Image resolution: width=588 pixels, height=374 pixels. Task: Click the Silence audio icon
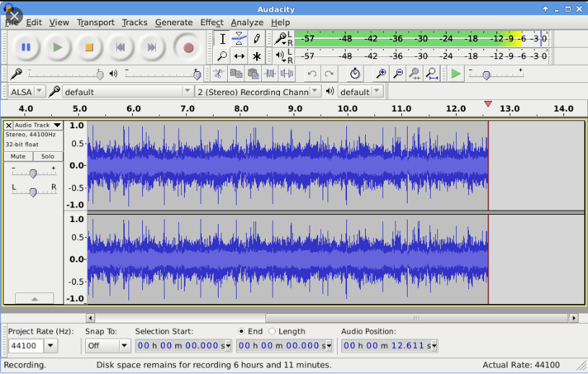coord(287,74)
